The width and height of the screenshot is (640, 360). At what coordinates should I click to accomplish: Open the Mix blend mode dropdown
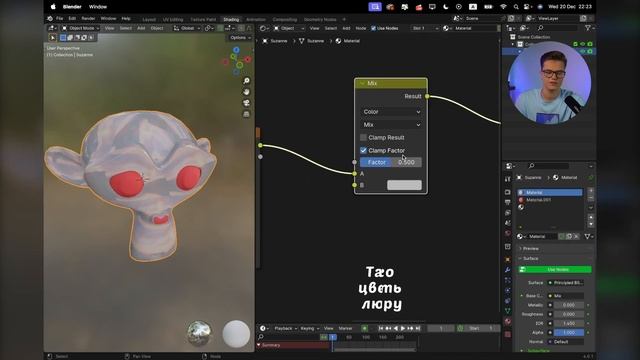tap(391, 125)
